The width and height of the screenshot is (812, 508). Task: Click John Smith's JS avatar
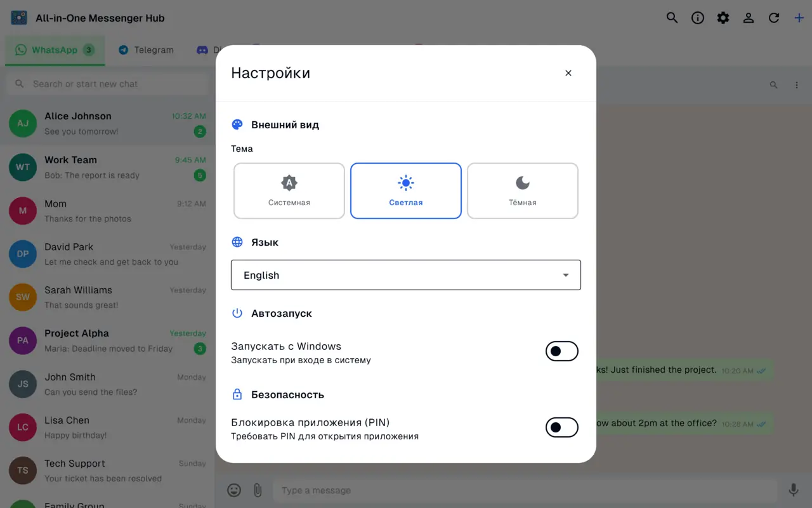23,384
